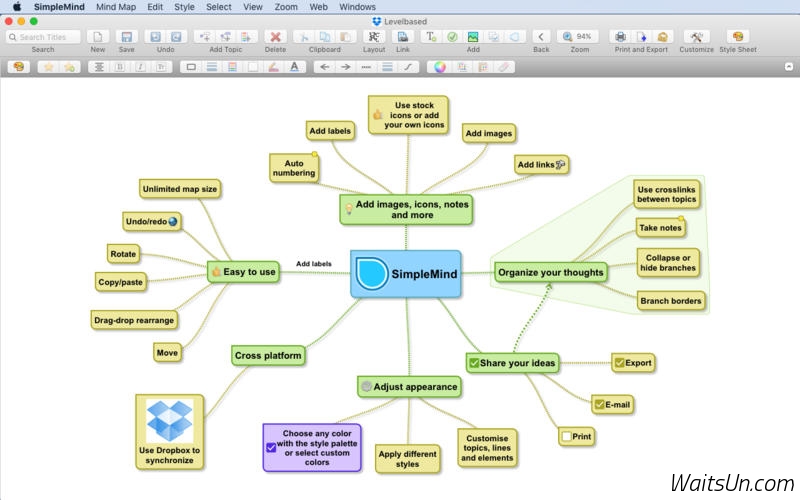Click the Link toolbar icon
The width and height of the screenshot is (800, 500).
[403, 37]
